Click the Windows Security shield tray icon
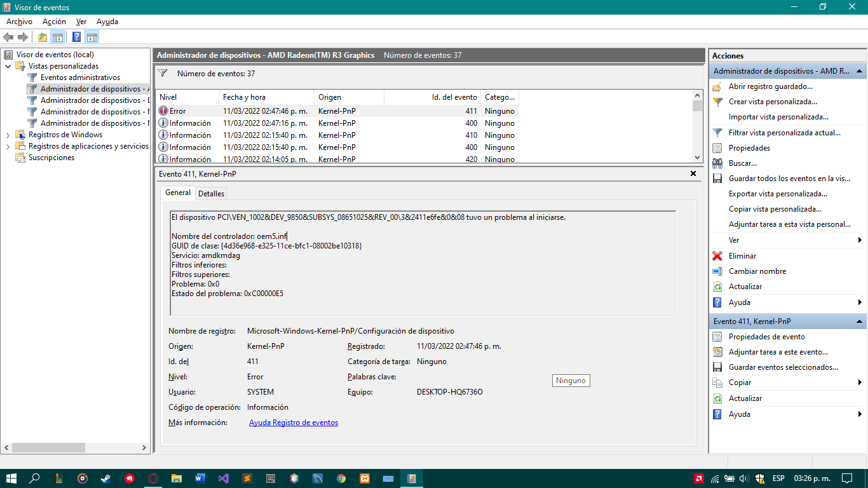The image size is (868, 488). click(x=759, y=478)
